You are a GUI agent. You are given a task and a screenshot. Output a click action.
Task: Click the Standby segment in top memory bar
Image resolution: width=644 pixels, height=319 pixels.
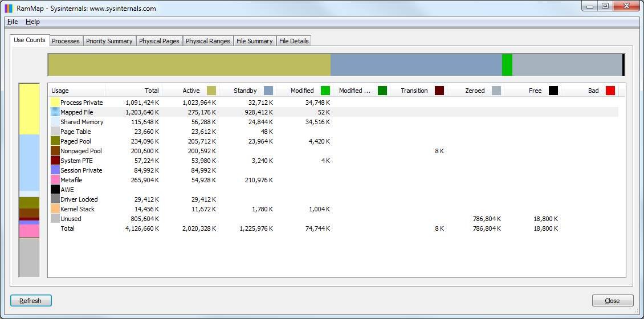pyautogui.click(x=416, y=65)
